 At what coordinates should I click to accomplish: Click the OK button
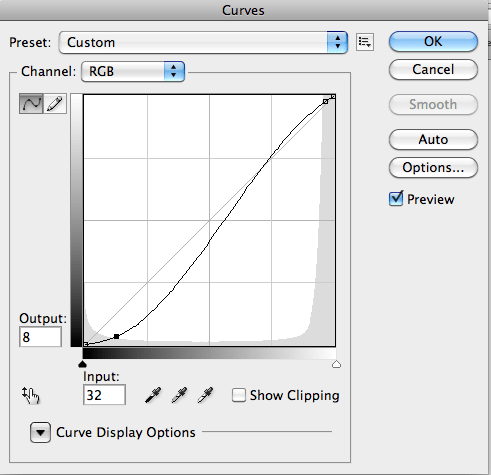433,42
